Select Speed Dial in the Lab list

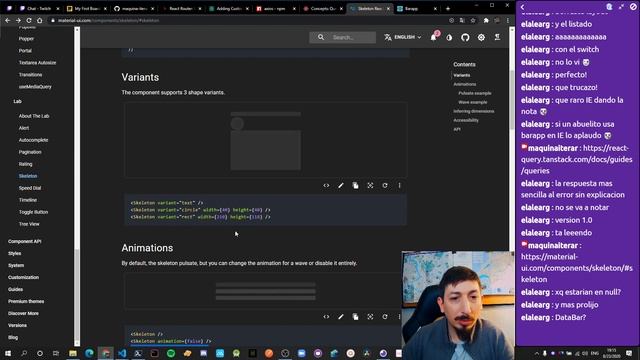[30, 188]
